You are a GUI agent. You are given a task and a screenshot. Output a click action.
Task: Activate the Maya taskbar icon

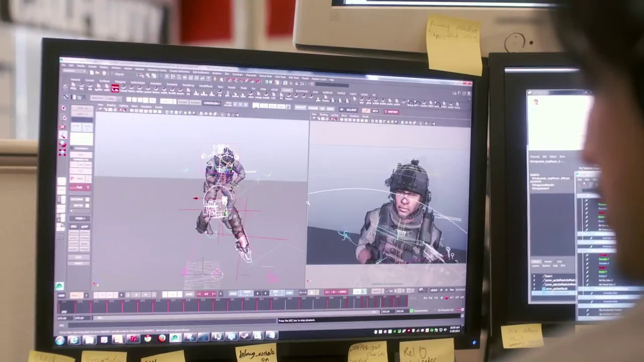click(x=175, y=338)
